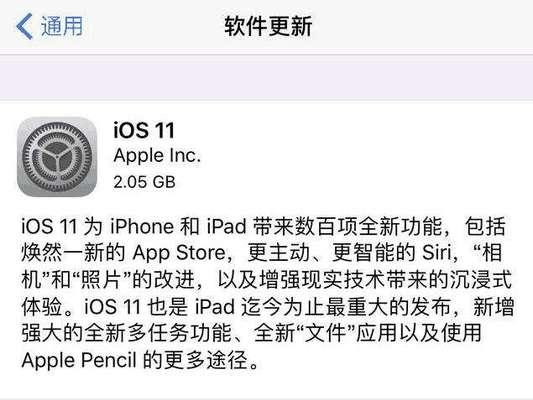Click App Store in the description
The width and height of the screenshot is (533, 400).
pos(179,253)
